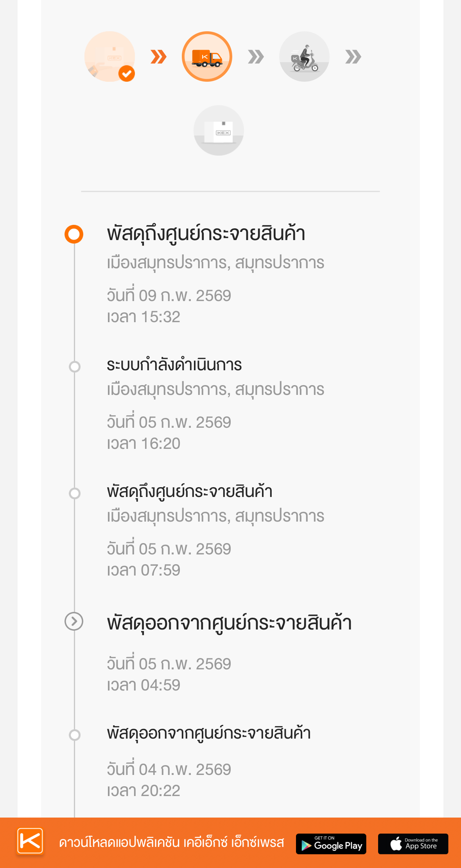This screenshot has height=868, width=461.
Task: Click the orange delivery truck icon
Action: coord(207,57)
